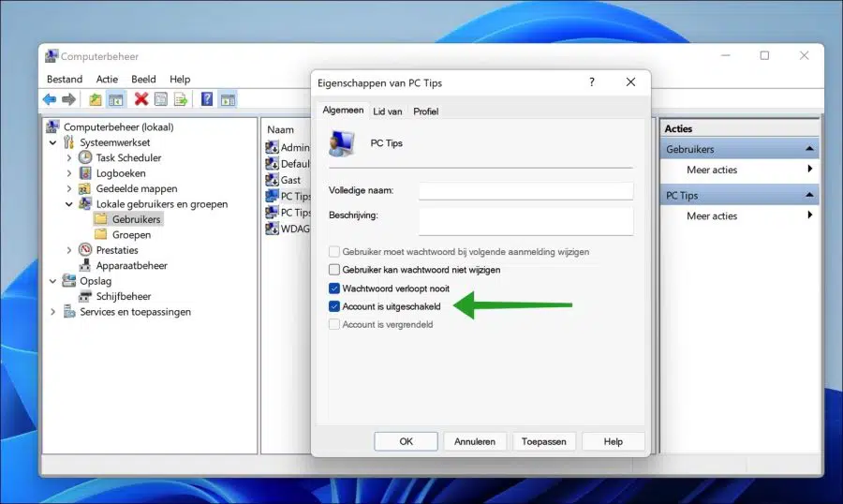Open the blue question mark help toolbar icon
Screen dimensions: 843x504
207,99
